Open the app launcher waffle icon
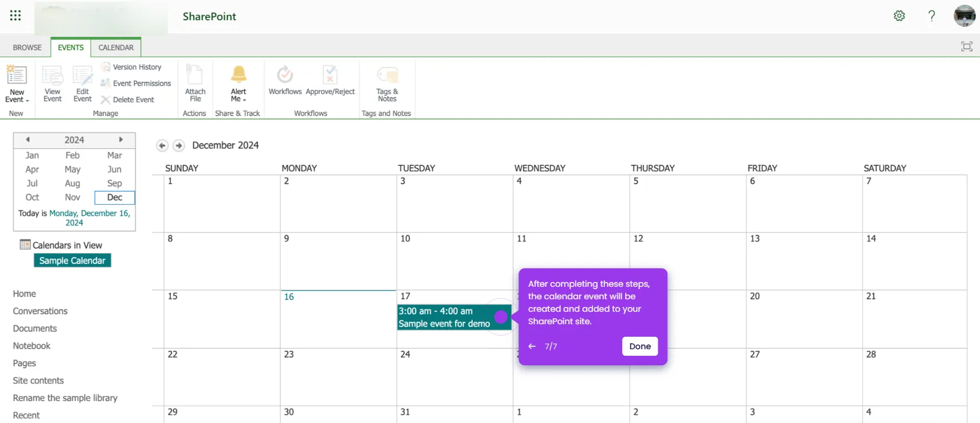This screenshot has height=423, width=980. 15,15
